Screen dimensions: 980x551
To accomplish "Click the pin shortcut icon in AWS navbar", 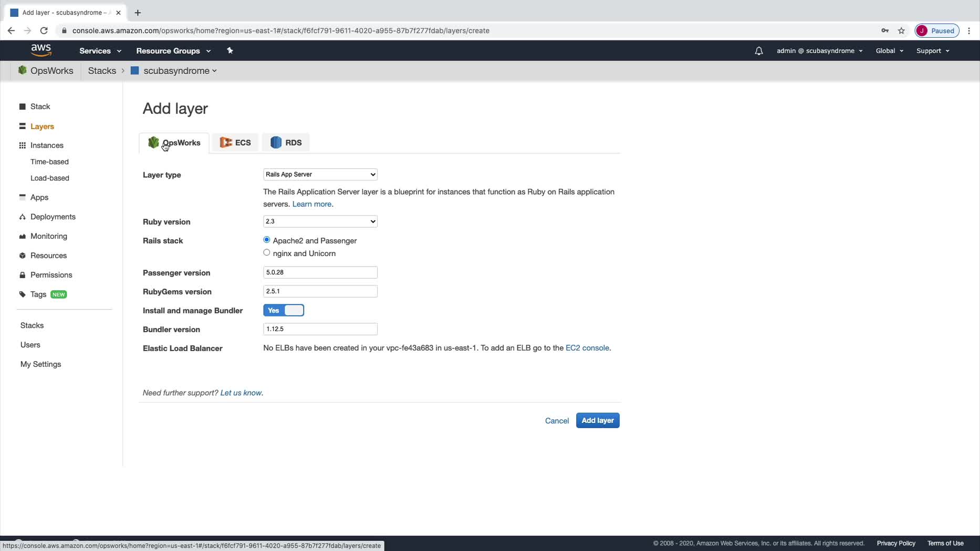I will [230, 50].
